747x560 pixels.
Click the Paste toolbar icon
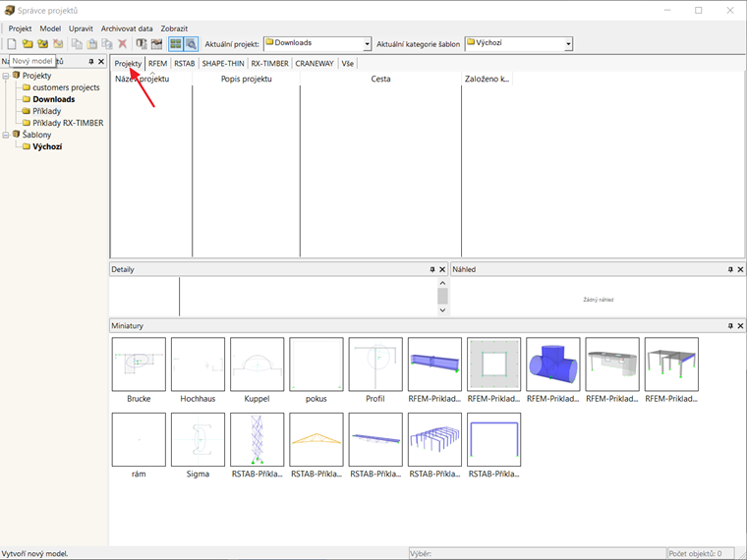[x=91, y=44]
